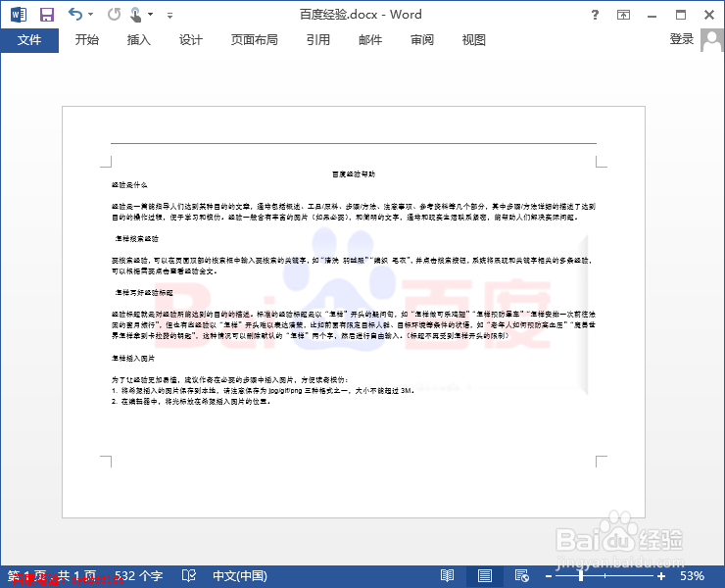Expand Customize Quick Access Toolbar menu
The width and height of the screenshot is (725, 588).
[x=169, y=16]
